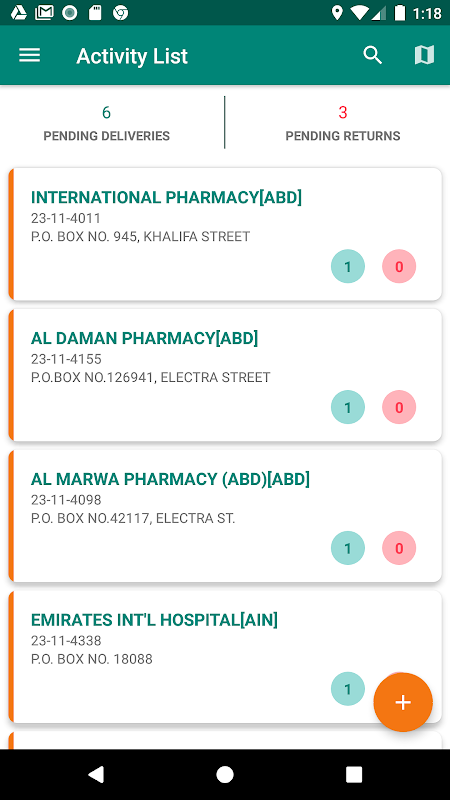Open INTERNATIONAL PHARMACY[ABD] activity card

tap(225, 234)
